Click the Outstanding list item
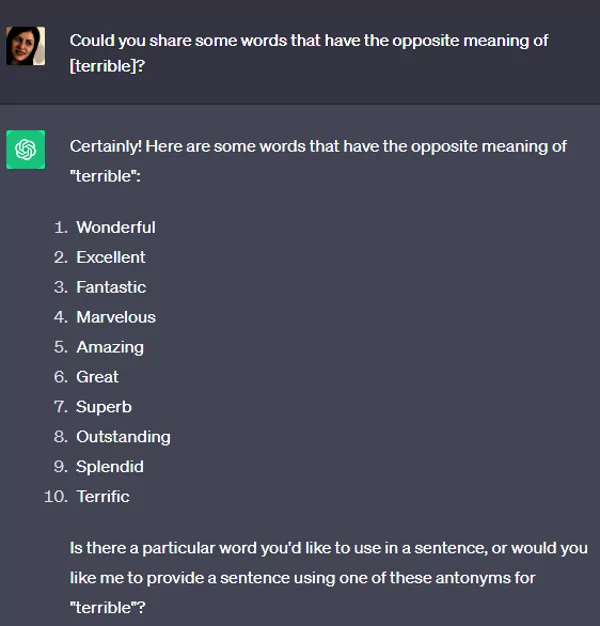The width and height of the screenshot is (600, 626). [123, 437]
